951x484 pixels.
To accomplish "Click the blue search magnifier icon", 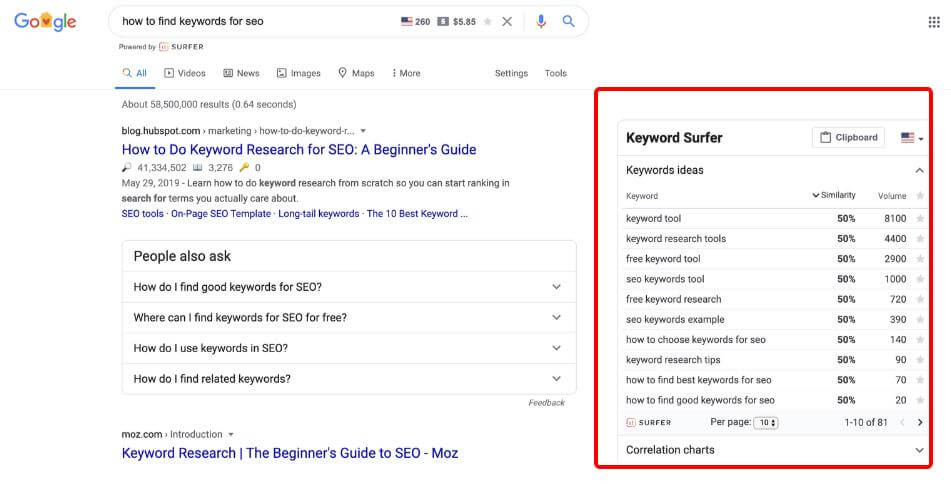I will [x=568, y=21].
